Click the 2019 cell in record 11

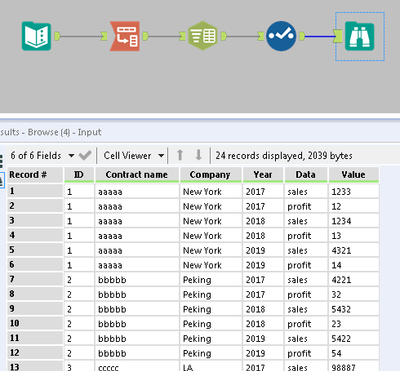tap(263, 338)
